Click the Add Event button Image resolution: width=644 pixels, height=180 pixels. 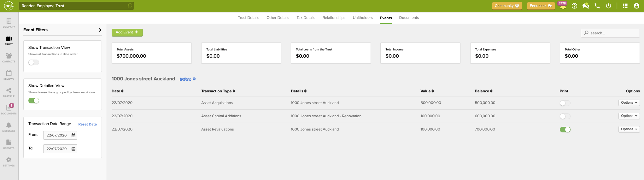127,32
